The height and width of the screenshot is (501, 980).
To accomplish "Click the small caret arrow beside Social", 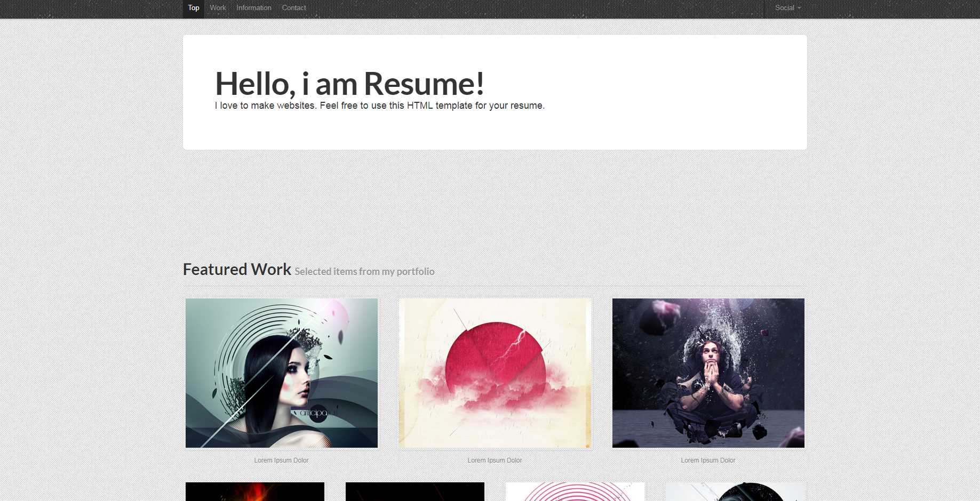I will 799,9.
